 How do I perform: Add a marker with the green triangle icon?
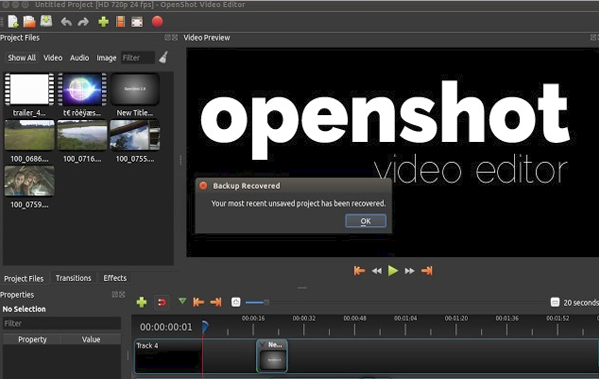coord(182,301)
